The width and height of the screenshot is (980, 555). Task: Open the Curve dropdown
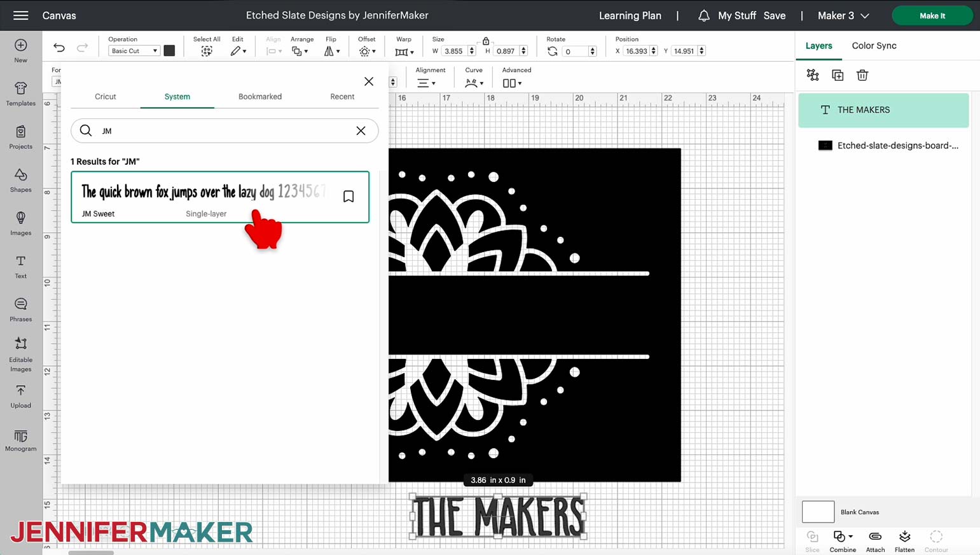click(474, 83)
